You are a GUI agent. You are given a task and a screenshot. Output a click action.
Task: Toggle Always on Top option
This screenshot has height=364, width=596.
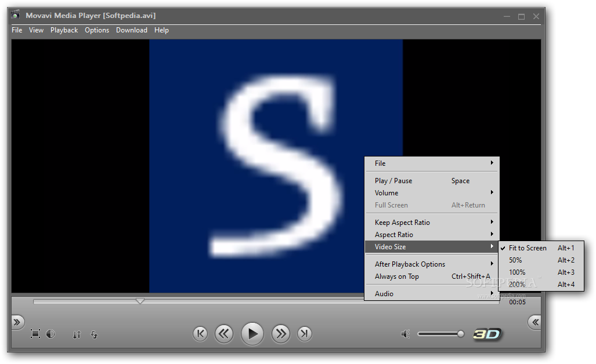click(432, 276)
